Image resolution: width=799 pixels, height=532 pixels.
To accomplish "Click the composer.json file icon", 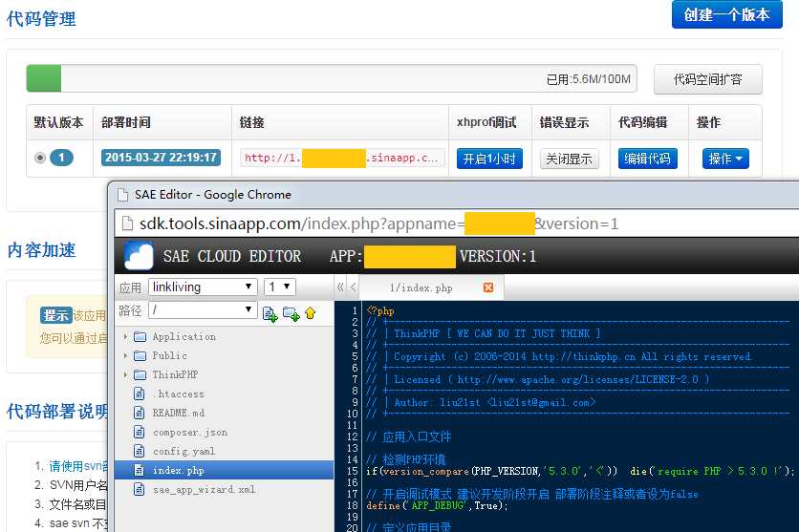I will 140,432.
